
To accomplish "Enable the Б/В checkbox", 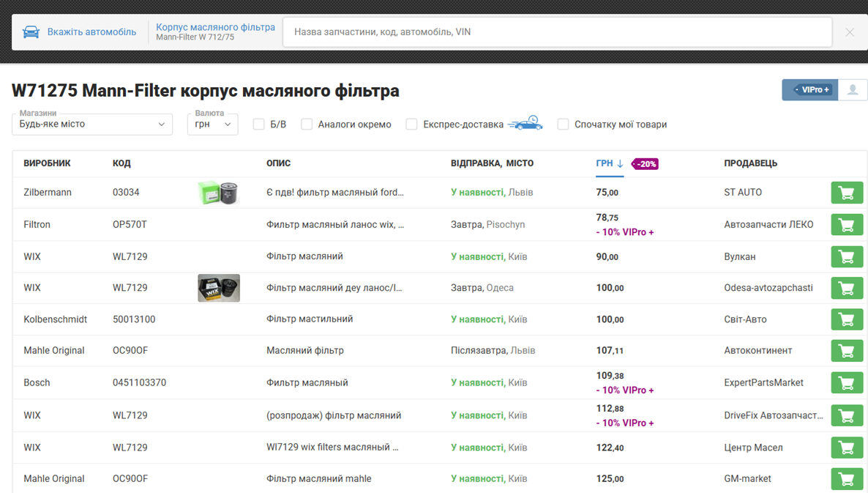I will pos(258,124).
